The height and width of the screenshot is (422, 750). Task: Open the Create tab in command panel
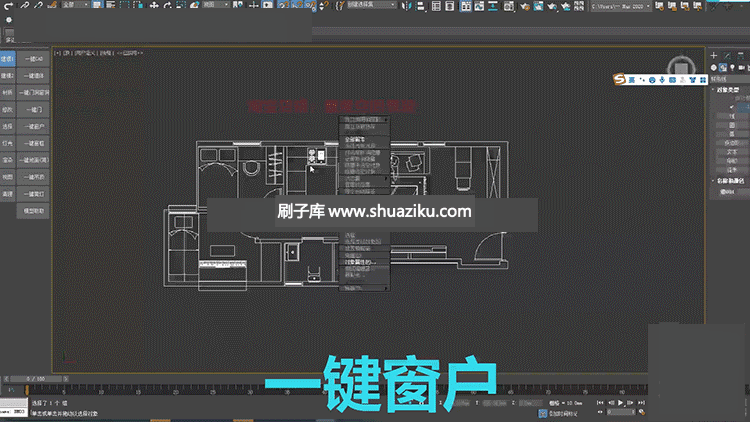pos(714,56)
